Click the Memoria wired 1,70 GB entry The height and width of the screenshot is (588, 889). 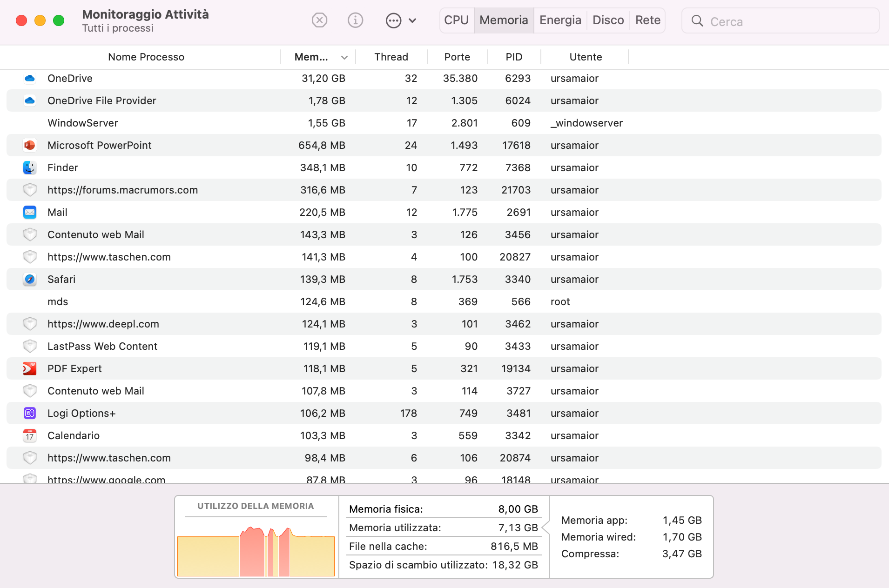click(631, 537)
